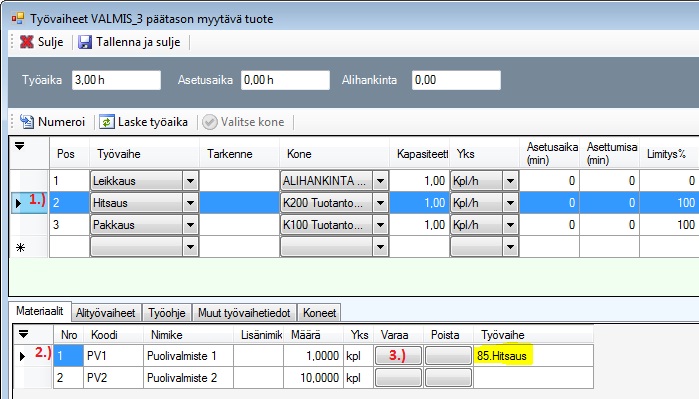
Task: Click the Sulje button label
Action: (50, 42)
